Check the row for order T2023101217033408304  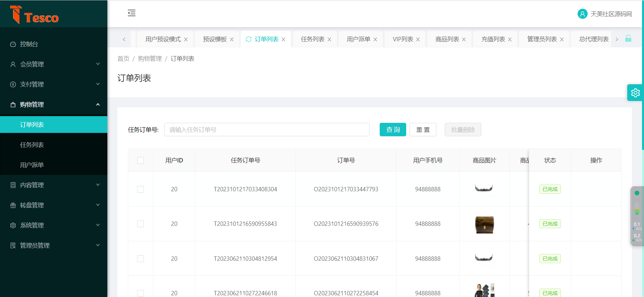pos(141,189)
